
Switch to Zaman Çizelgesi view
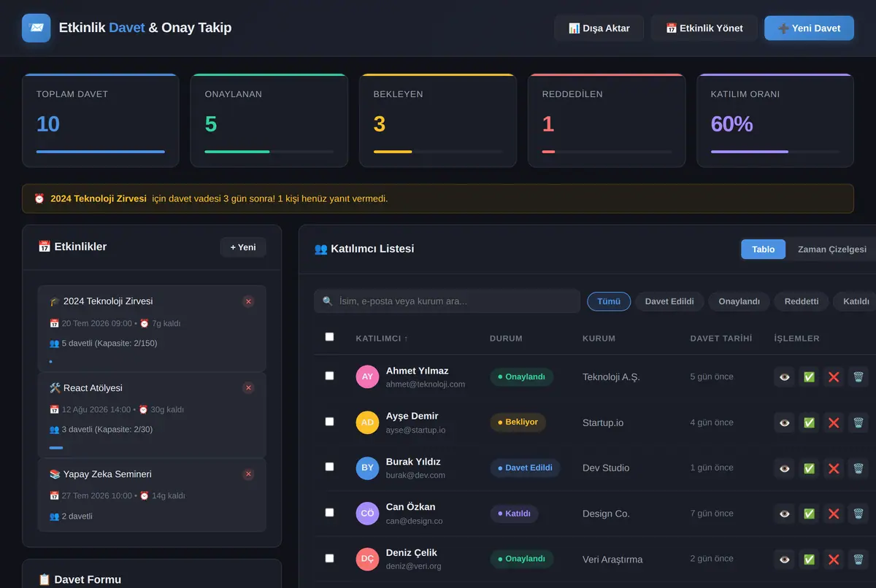point(832,249)
